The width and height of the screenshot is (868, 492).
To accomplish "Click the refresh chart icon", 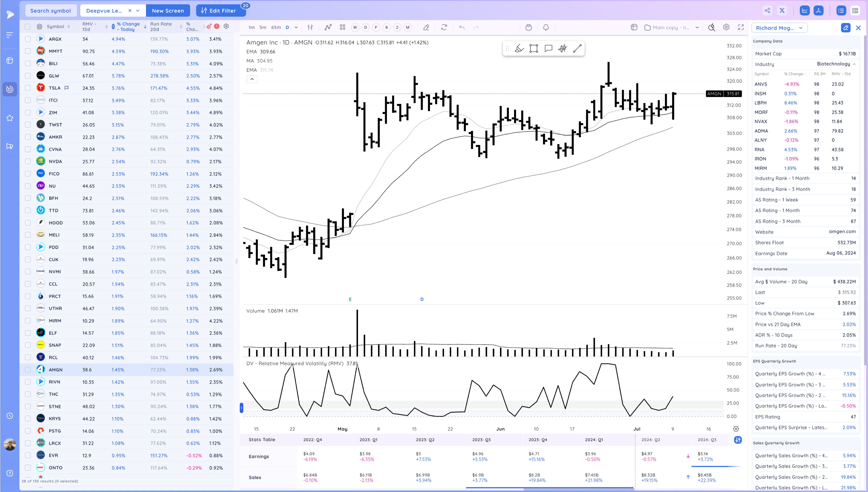I will point(444,27).
